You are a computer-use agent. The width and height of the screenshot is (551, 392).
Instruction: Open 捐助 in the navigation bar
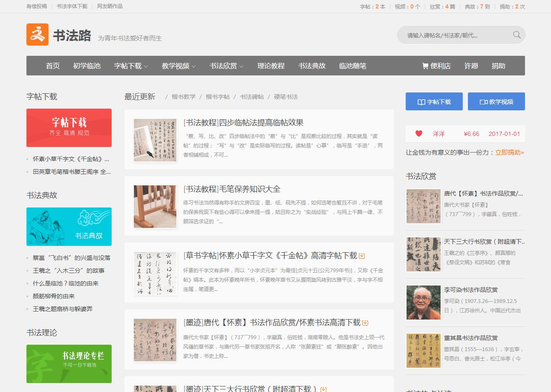pos(499,66)
